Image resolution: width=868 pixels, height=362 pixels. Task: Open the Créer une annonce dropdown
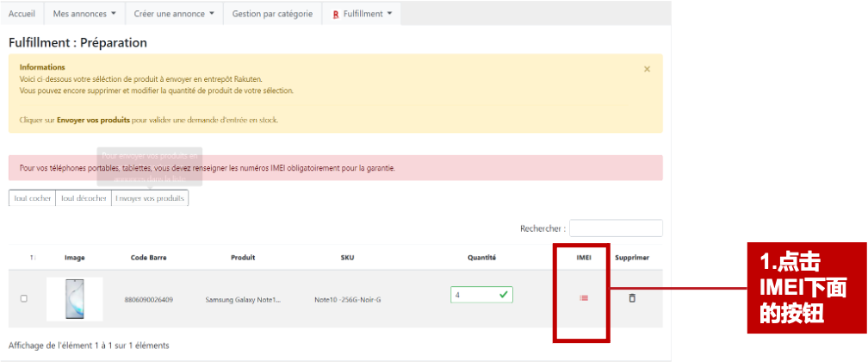pyautogui.click(x=173, y=14)
